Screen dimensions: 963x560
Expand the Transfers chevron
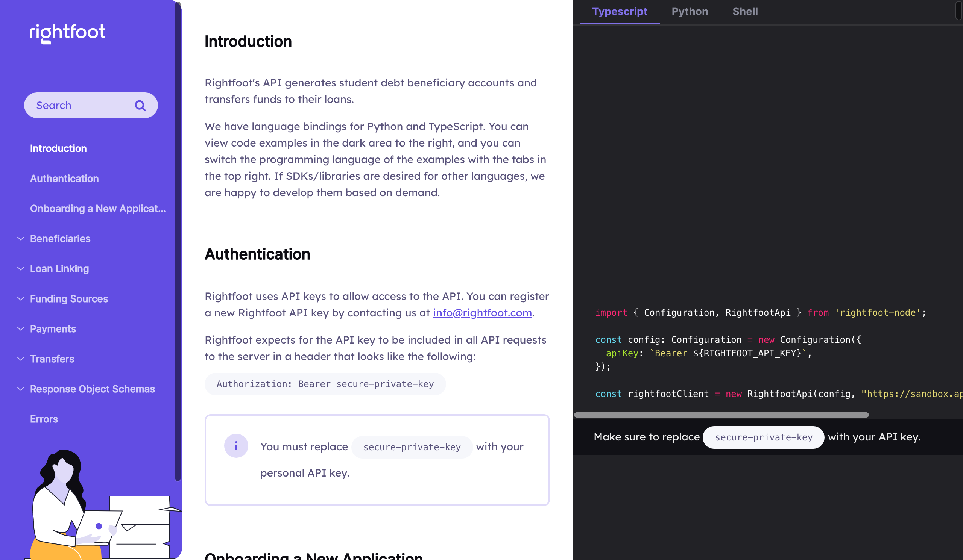click(x=21, y=359)
